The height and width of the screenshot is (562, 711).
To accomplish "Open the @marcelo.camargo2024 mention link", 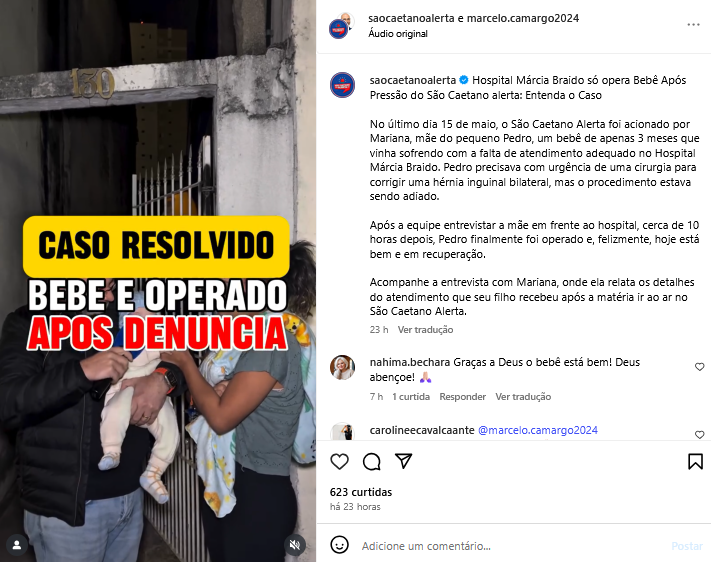I will [538, 430].
